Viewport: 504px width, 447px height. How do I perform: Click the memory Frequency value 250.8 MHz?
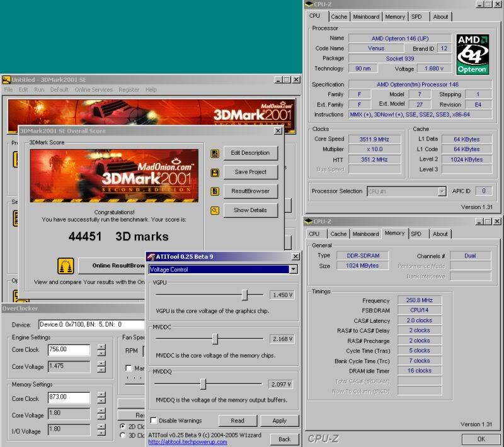pyautogui.click(x=419, y=300)
